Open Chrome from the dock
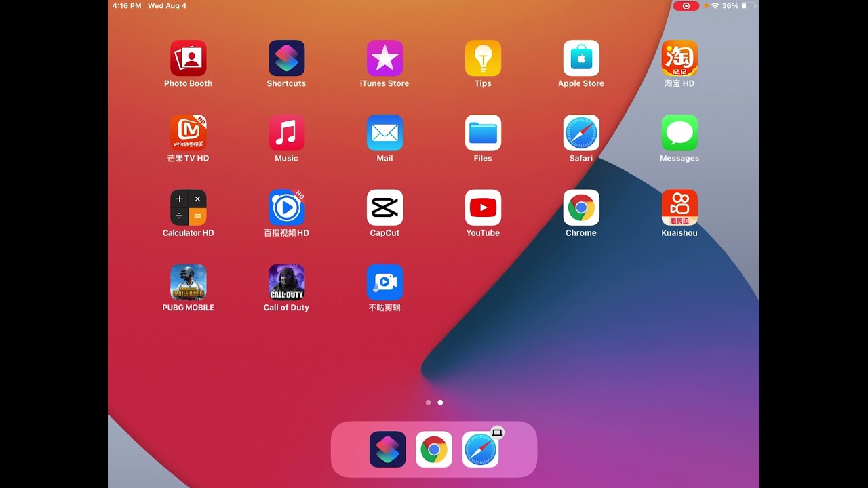The height and width of the screenshot is (488, 868). pyautogui.click(x=434, y=449)
